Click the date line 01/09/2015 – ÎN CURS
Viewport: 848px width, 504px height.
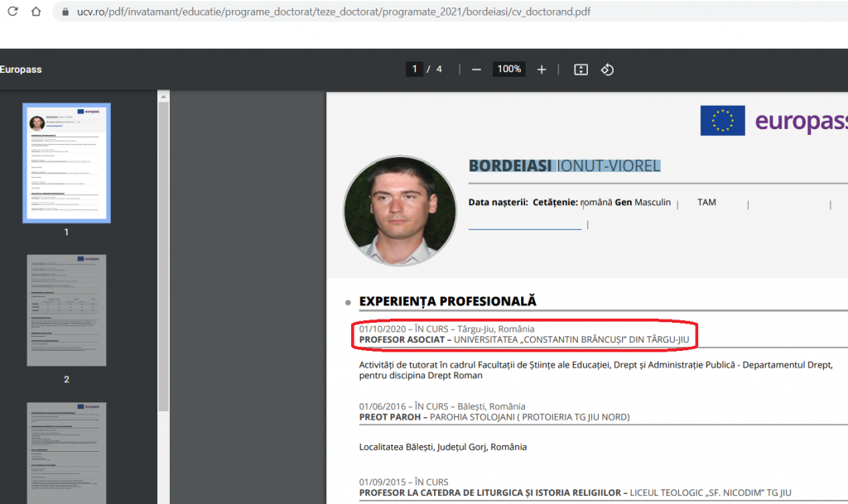[403, 482]
